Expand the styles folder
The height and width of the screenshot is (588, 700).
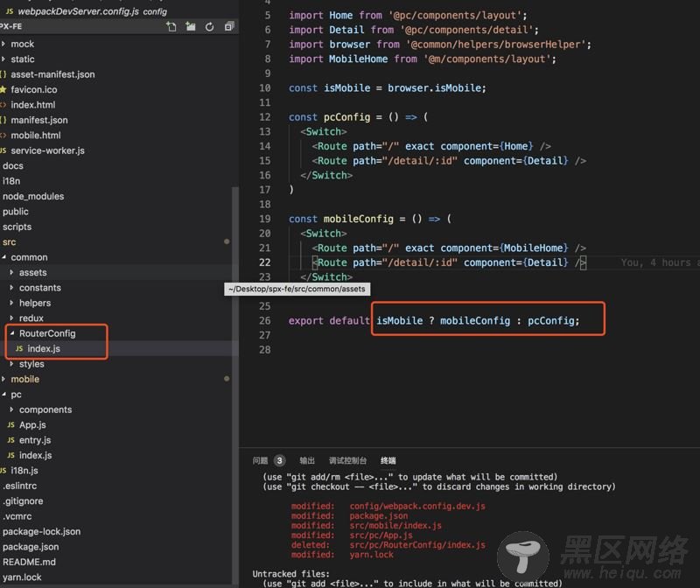[x=31, y=364]
